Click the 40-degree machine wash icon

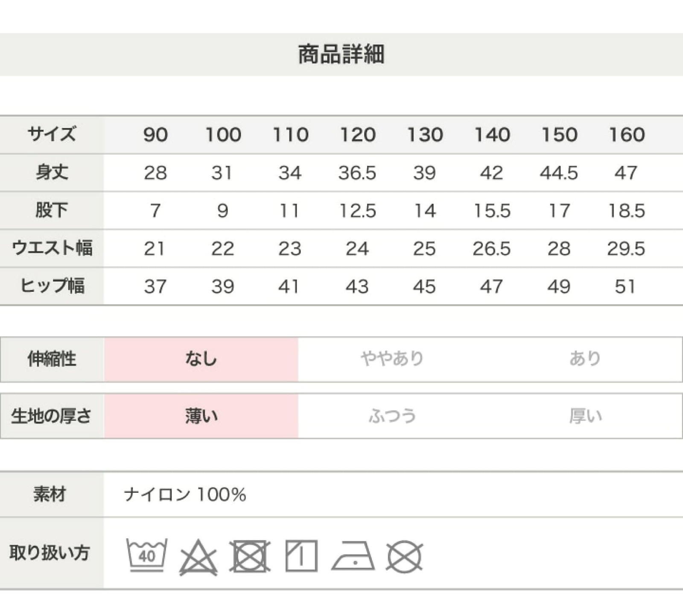tap(146, 555)
